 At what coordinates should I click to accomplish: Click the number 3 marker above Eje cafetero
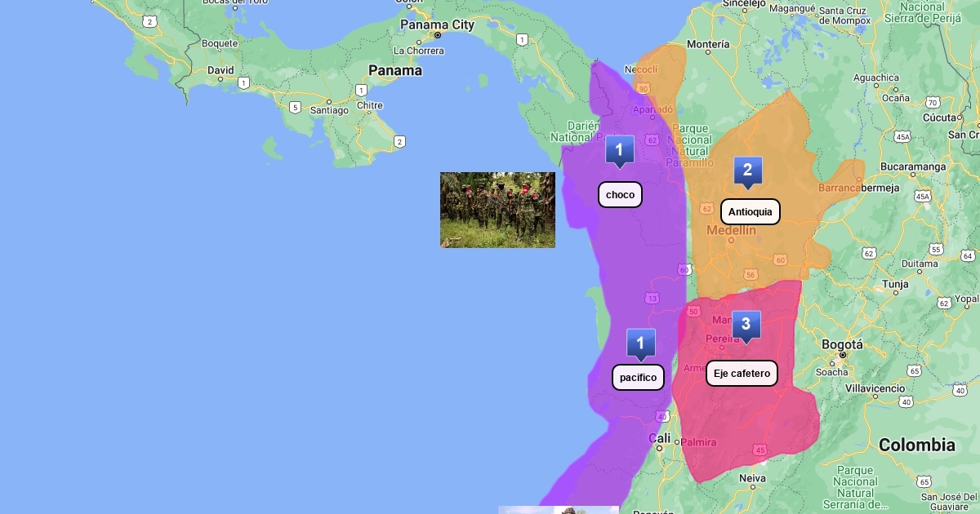pos(746,325)
